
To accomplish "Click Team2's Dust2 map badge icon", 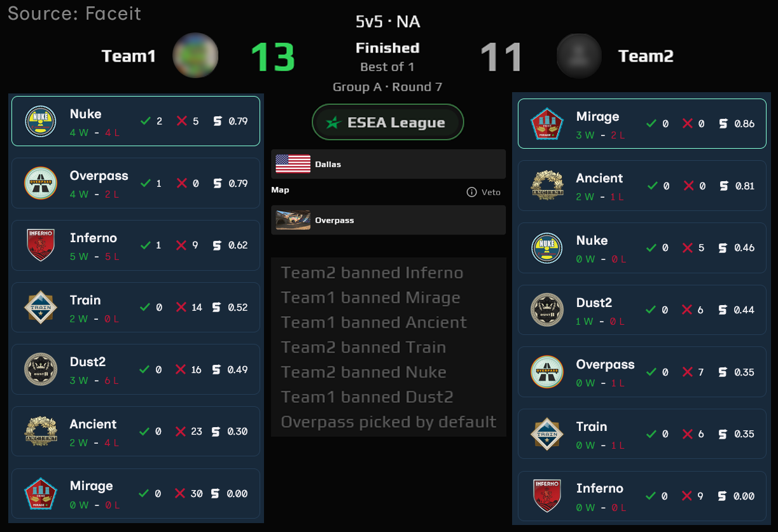I will (x=547, y=310).
